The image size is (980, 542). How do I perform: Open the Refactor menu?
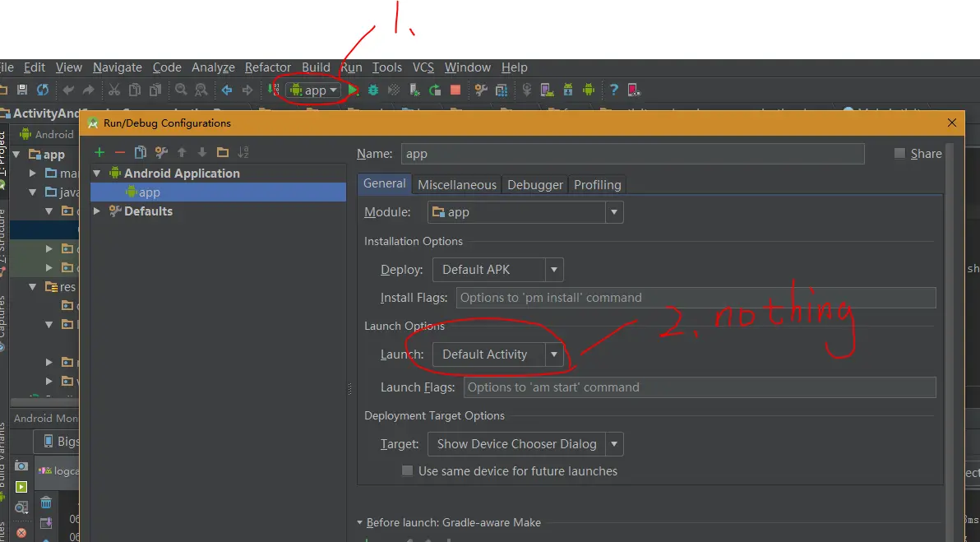point(267,67)
